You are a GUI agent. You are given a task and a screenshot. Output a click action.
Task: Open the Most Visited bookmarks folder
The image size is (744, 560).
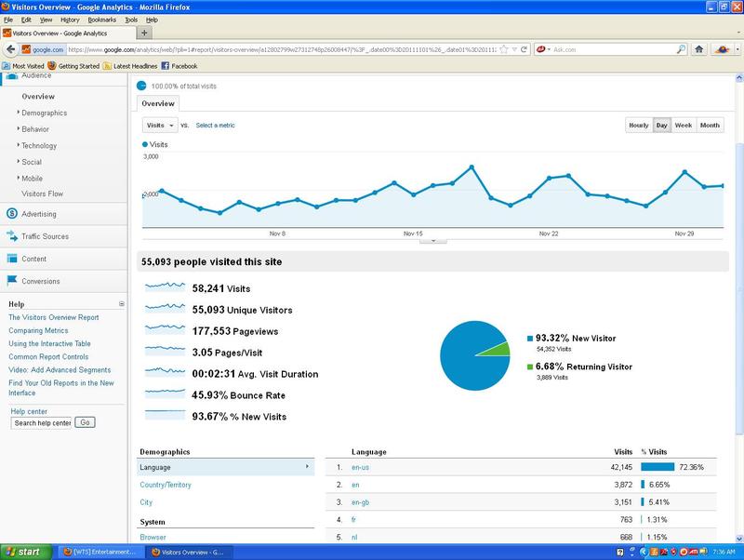coord(23,66)
